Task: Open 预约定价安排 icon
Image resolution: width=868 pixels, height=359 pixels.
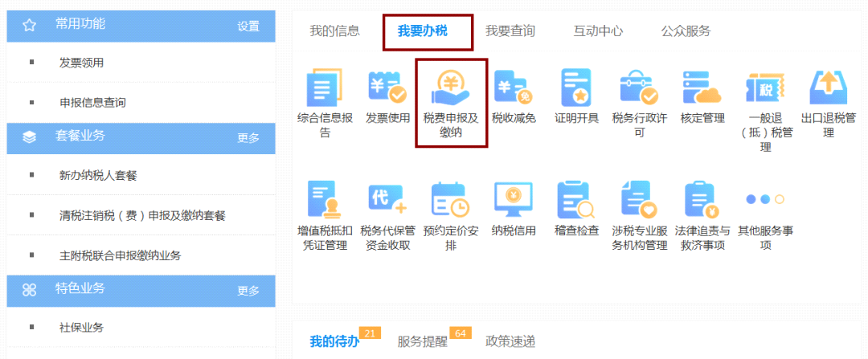Action: pos(451,200)
